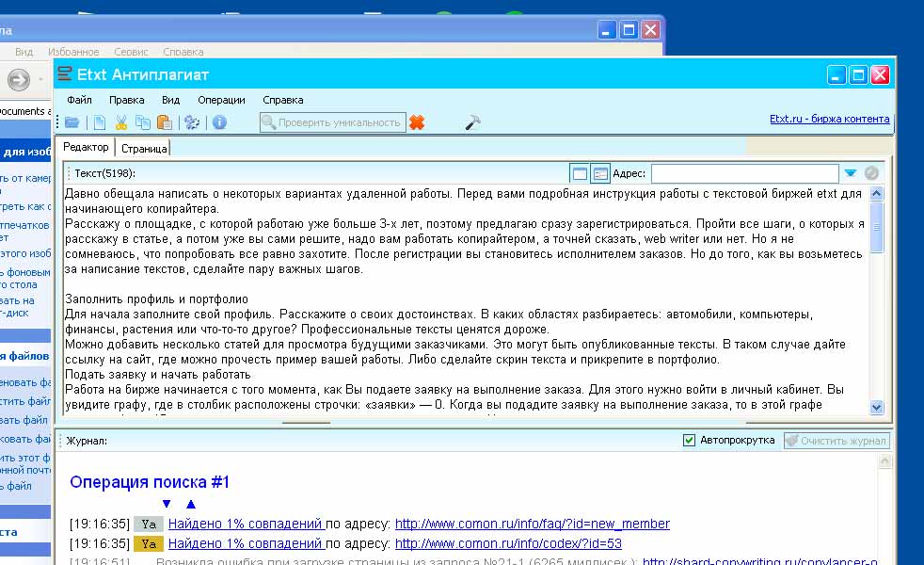924x565 pixels.
Task: Maximize the Etxt Антиплагиат window
Action: click(x=858, y=75)
